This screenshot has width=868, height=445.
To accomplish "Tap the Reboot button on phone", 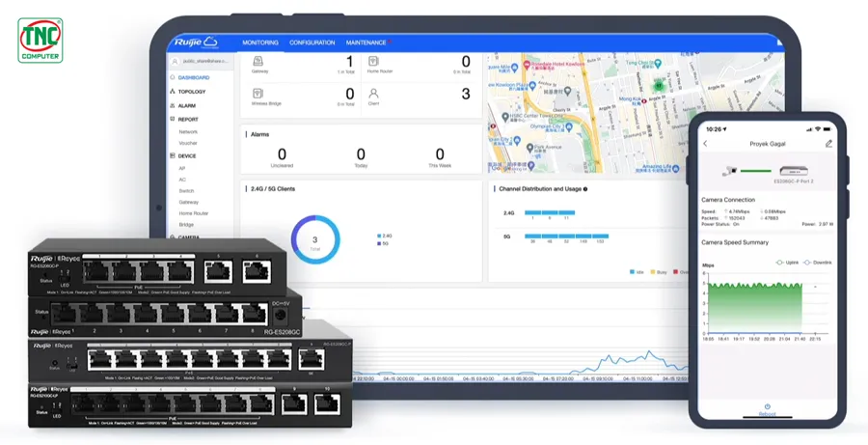I will 768,409.
